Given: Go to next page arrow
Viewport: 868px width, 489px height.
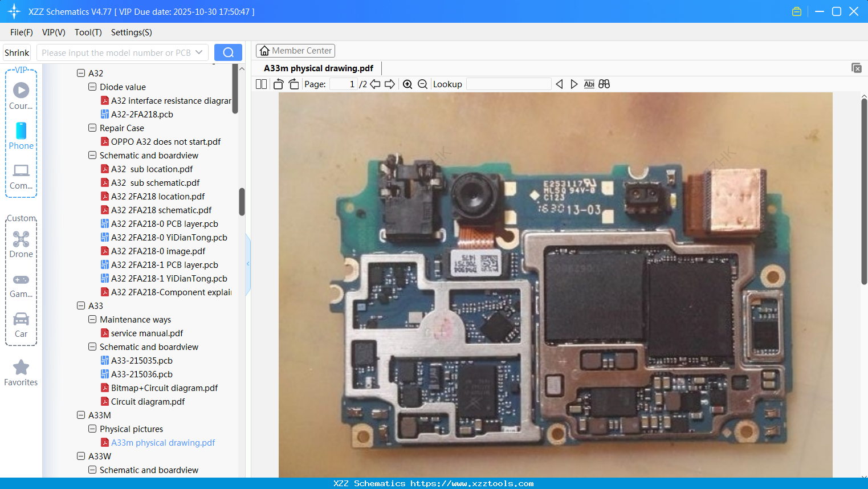Looking at the screenshot, I should [390, 84].
